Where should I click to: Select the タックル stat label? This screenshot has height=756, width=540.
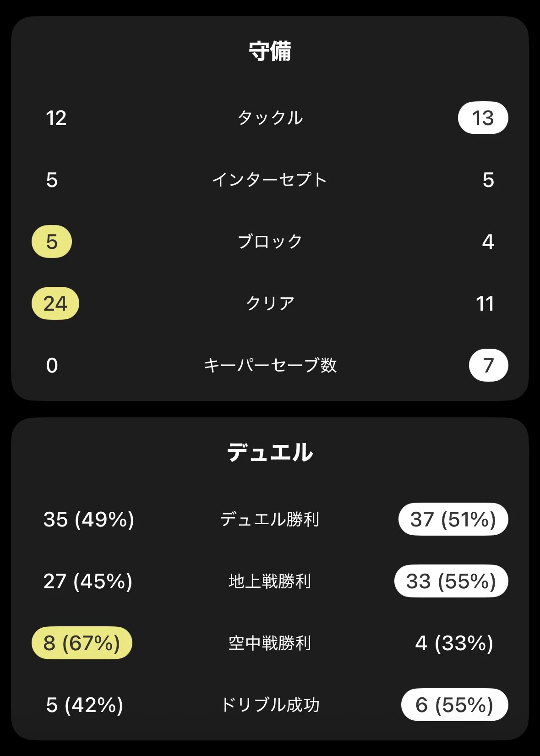[x=270, y=118]
